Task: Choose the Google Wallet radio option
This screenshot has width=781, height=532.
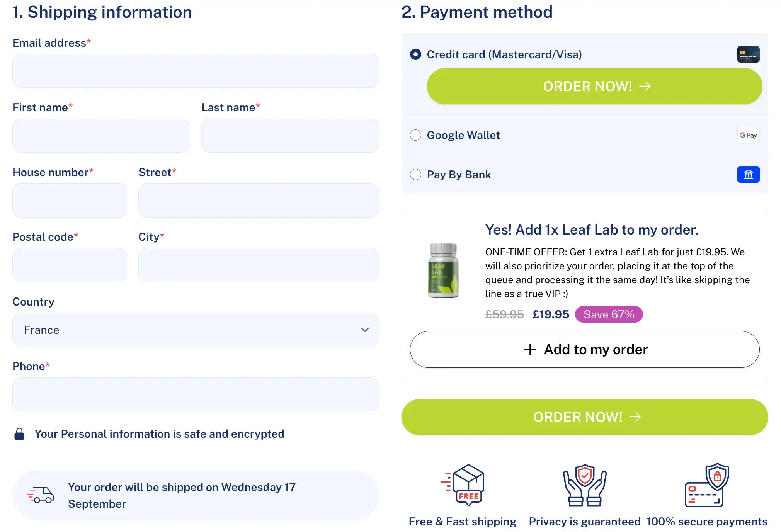Action: pyautogui.click(x=415, y=135)
